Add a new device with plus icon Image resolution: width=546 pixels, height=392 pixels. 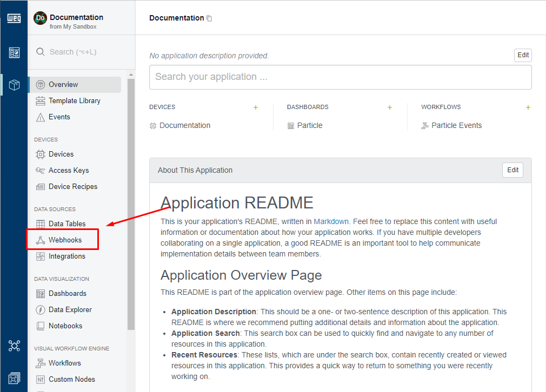click(x=256, y=107)
